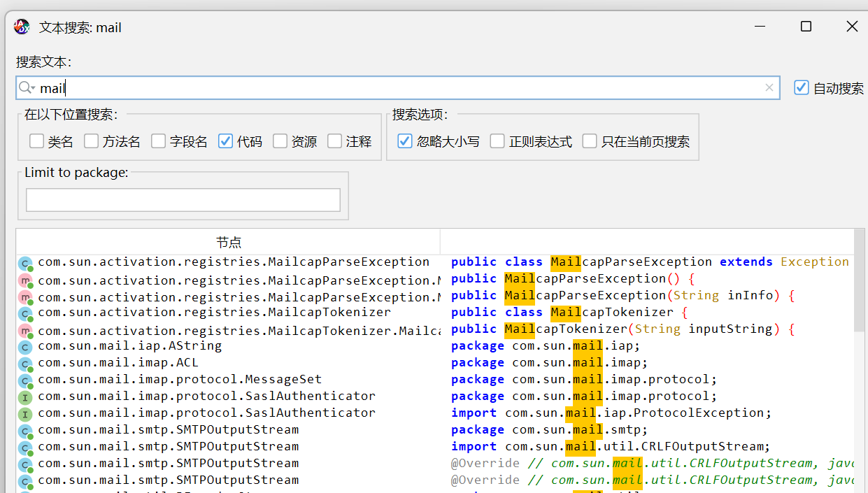This screenshot has width=868, height=493.
Task: Select node com.sun.activation.registries.MailcapTokenizer class row
Action: coord(214,312)
